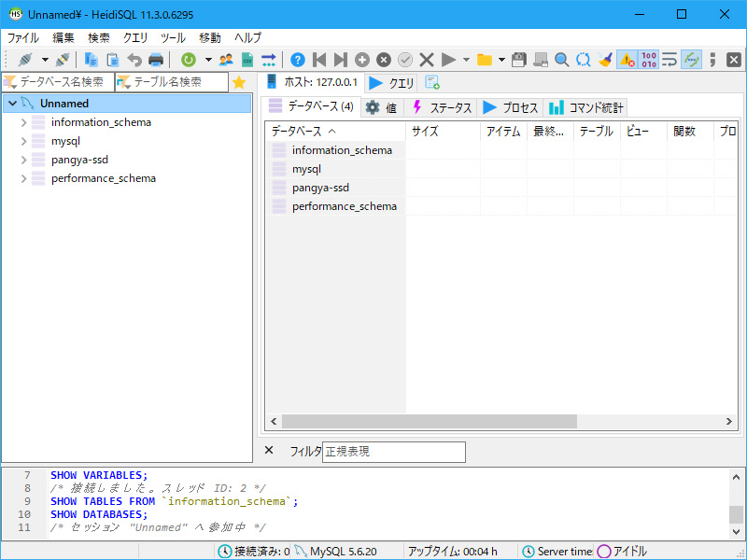This screenshot has height=560, width=747.
Task: Open the User manager icon
Action: pyautogui.click(x=226, y=60)
